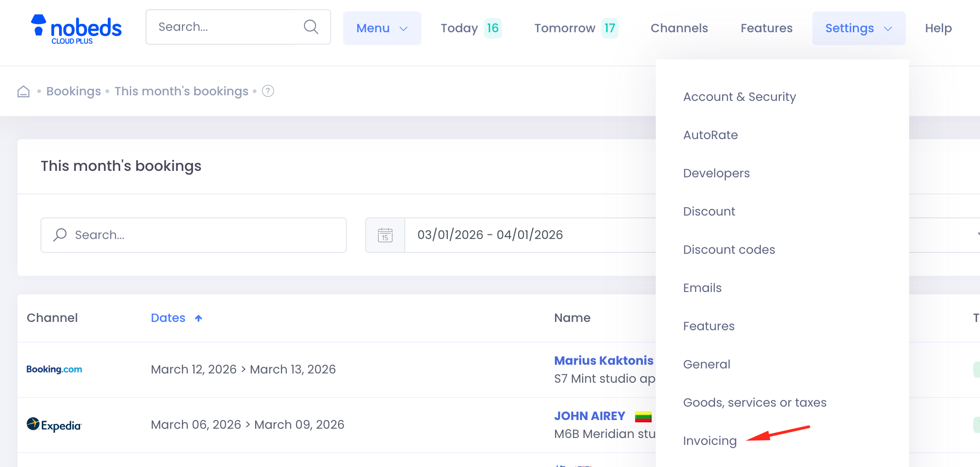Open Tomorrow's bookings link
Viewport: 980px width, 467px height.
576,28
